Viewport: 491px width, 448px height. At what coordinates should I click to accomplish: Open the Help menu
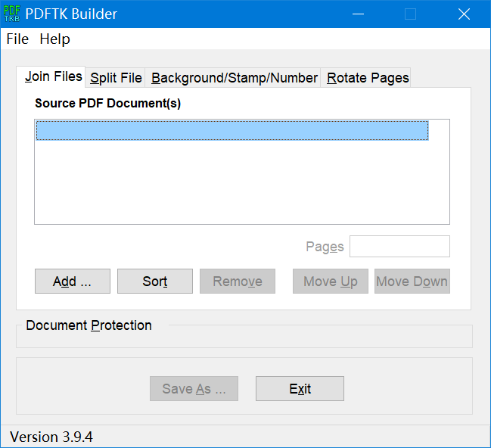click(54, 39)
